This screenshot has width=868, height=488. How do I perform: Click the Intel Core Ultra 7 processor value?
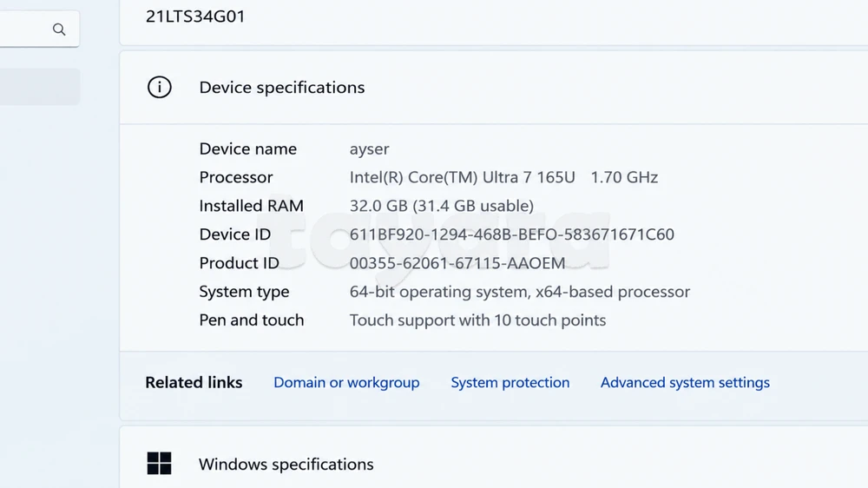pos(503,177)
